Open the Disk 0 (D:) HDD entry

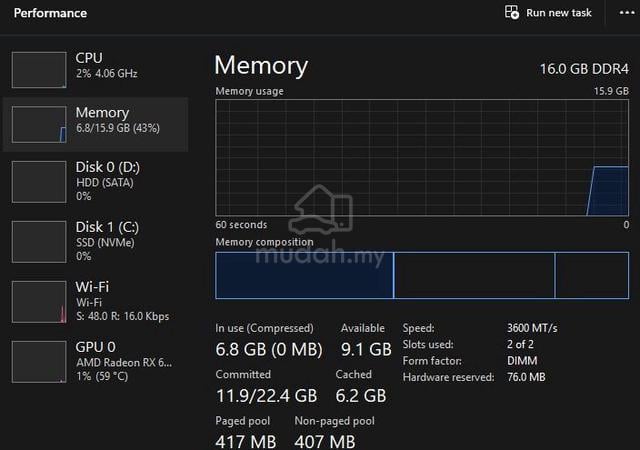pyautogui.click(x=96, y=181)
